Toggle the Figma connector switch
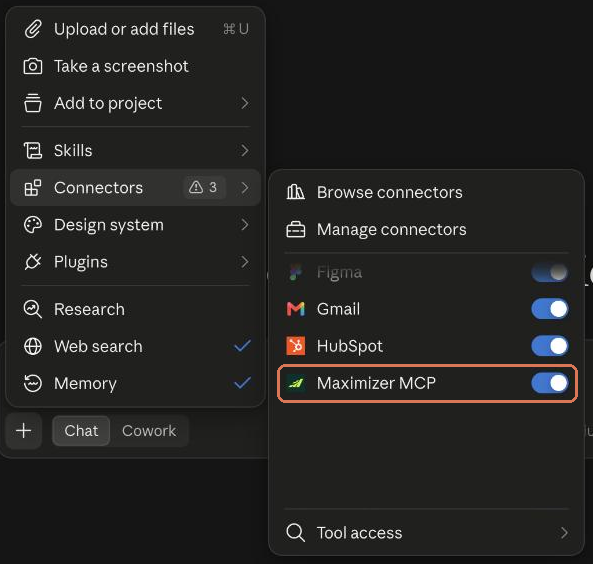The width and height of the screenshot is (593, 564). [x=550, y=272]
